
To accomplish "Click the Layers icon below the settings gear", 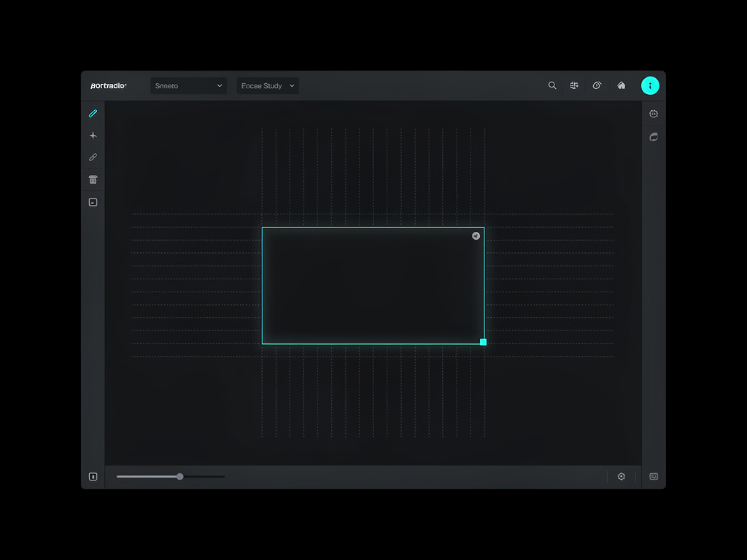I will pyautogui.click(x=654, y=136).
